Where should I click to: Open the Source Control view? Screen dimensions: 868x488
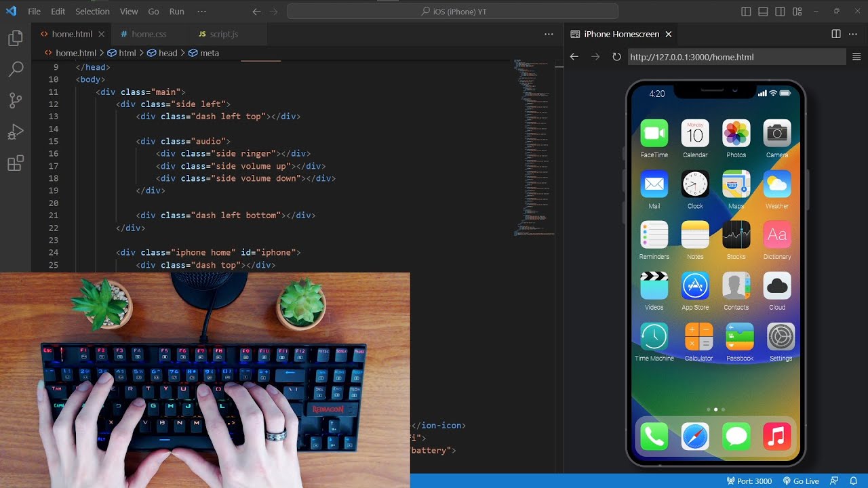[x=15, y=100]
